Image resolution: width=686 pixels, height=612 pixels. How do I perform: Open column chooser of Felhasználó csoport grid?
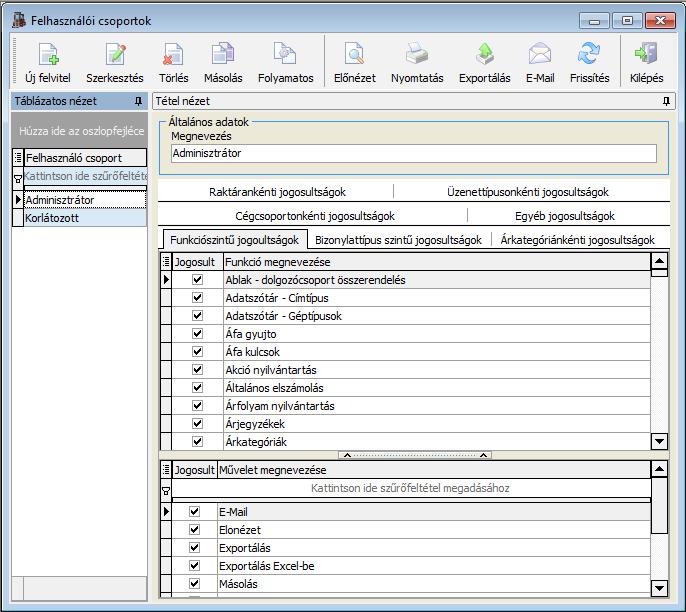coord(18,157)
